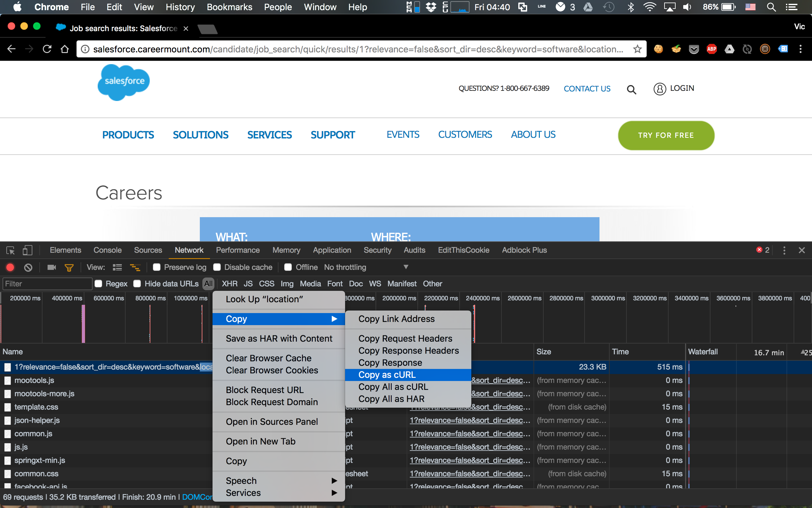Viewport: 812px width, 508px height.
Task: Click the browser back arrow
Action: click(x=11, y=49)
